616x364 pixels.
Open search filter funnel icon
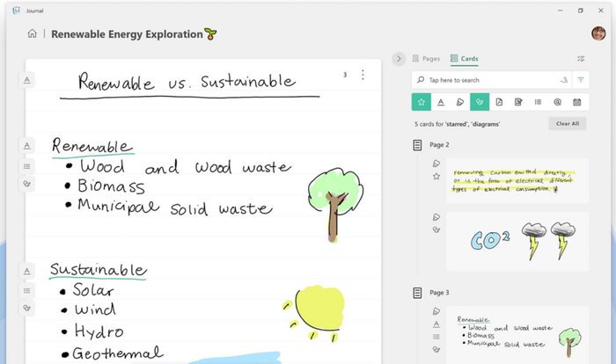580,80
